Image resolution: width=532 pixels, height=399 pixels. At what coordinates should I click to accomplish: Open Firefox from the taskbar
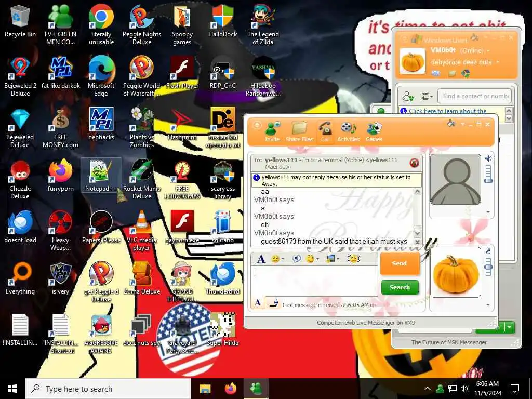coord(231,389)
